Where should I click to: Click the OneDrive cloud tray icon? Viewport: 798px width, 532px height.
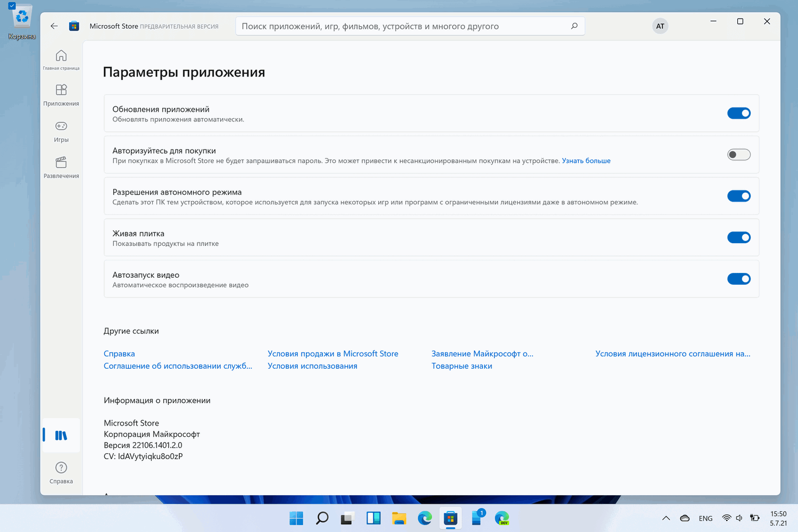tap(685, 518)
